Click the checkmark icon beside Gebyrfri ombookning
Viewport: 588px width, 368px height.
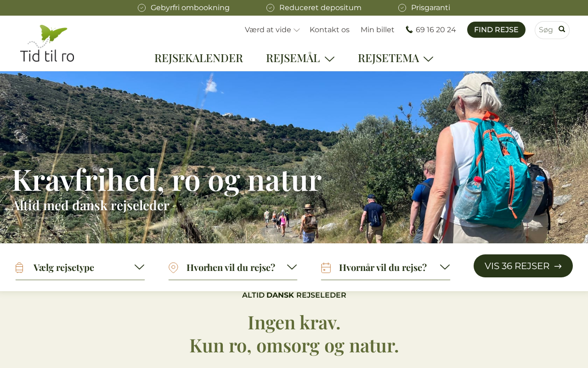pyautogui.click(x=142, y=8)
